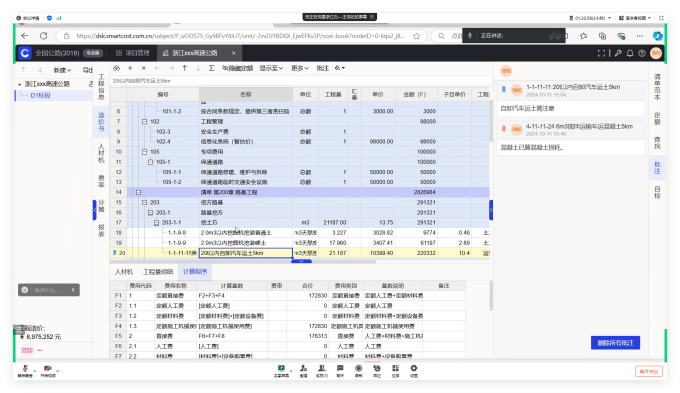
Task: Click the unmute microphone icon in meeting bar
Action: point(25,369)
